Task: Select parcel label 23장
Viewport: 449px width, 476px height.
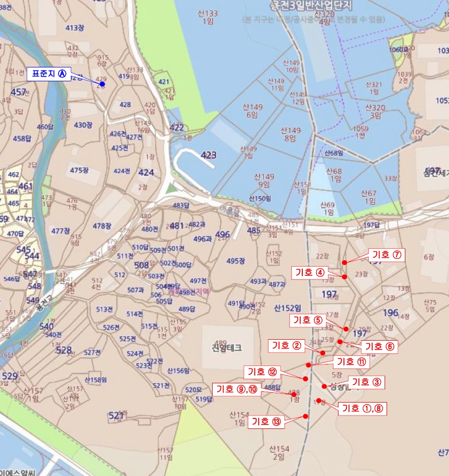Action: (361, 274)
